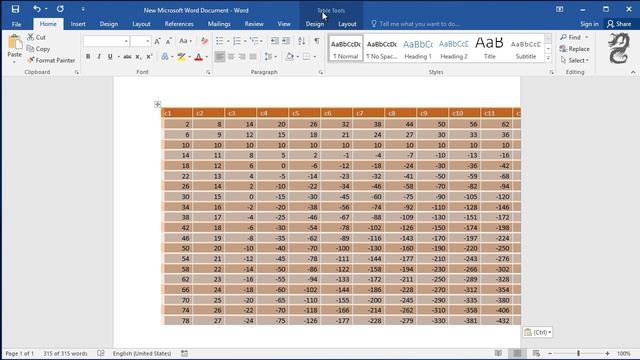Screen dimensions: 640x360
Task: Toggle Underline formatting
Action: (x=110, y=57)
